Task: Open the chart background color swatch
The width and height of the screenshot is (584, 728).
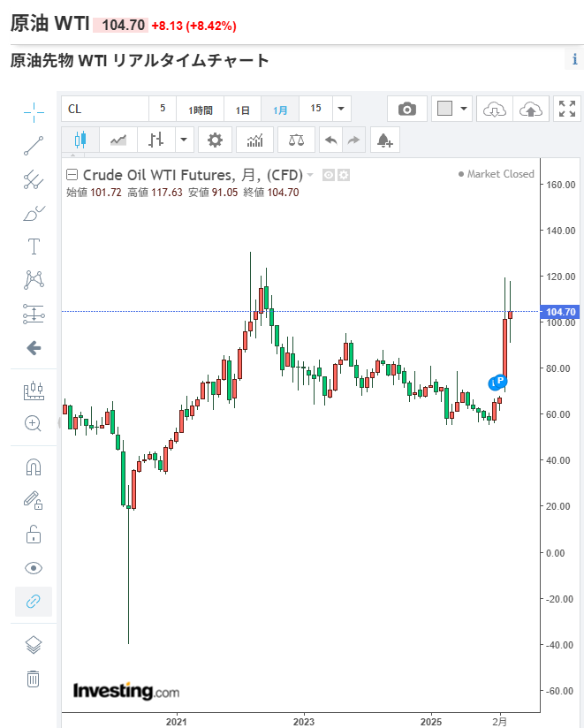Action: click(x=444, y=109)
